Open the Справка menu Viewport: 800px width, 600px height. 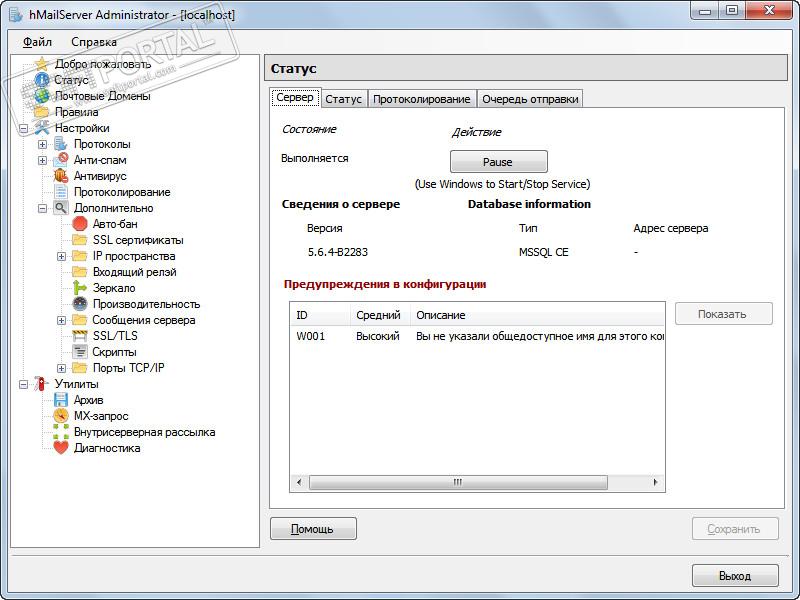94,42
